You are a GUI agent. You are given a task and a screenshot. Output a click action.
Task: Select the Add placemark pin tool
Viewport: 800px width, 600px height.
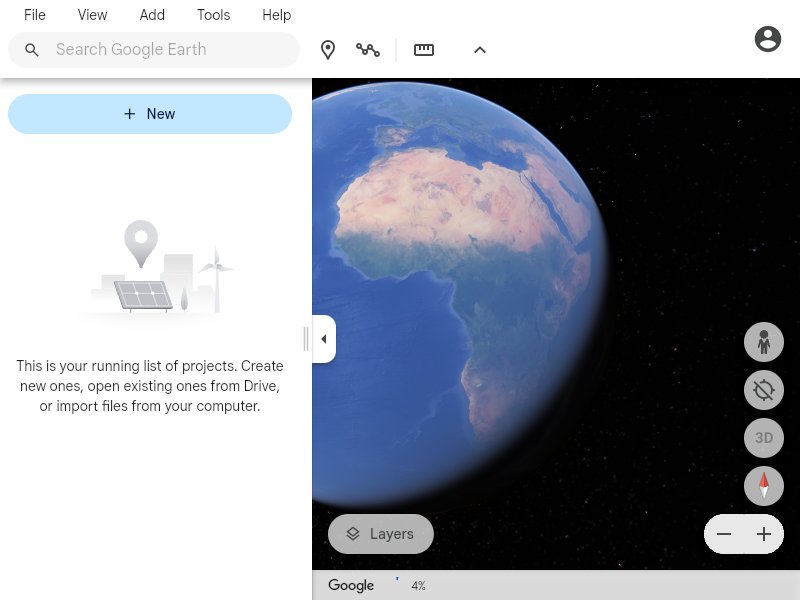328,50
